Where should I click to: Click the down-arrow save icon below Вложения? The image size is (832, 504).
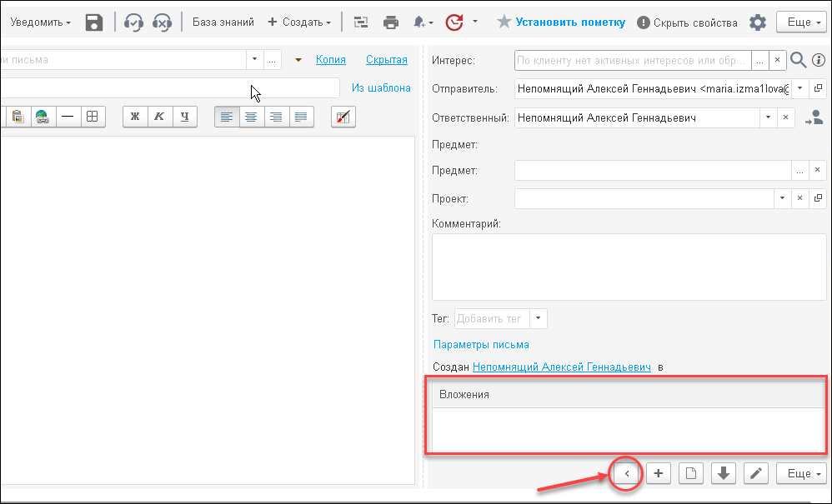click(723, 473)
